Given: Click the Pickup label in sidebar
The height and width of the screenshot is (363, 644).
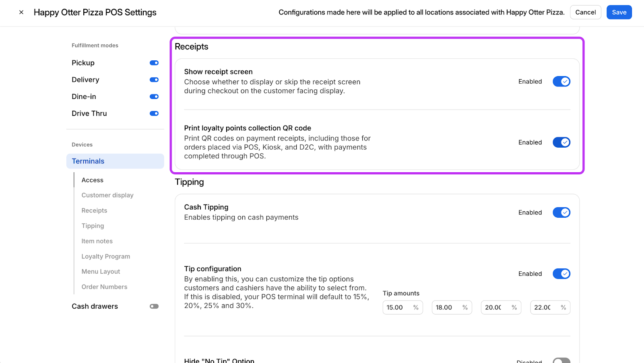Looking at the screenshot, I should [83, 63].
